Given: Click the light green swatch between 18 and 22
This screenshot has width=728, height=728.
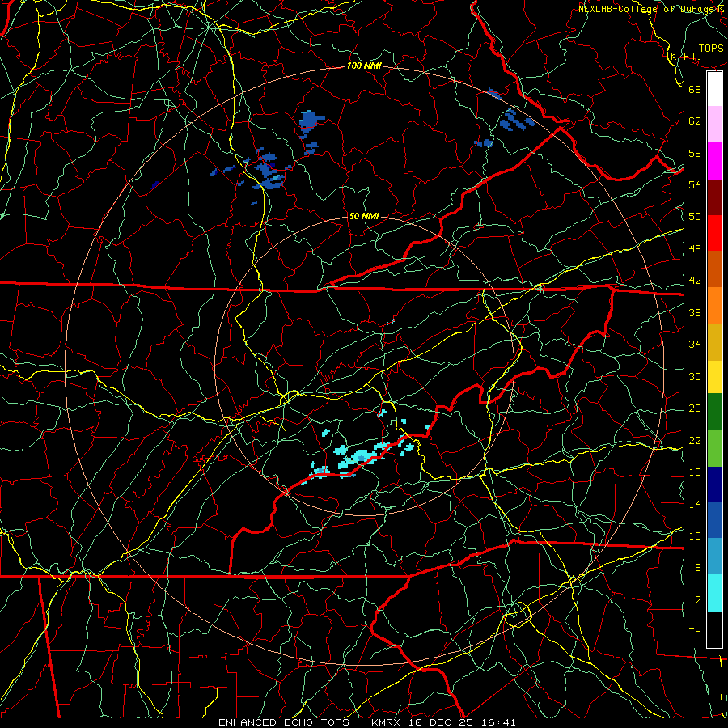Looking at the screenshot, I should point(714,448).
